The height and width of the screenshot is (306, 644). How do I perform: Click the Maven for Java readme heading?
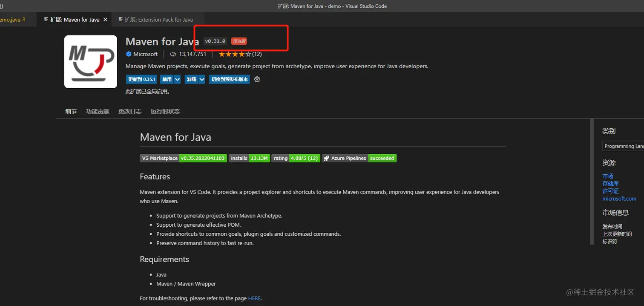click(x=175, y=137)
